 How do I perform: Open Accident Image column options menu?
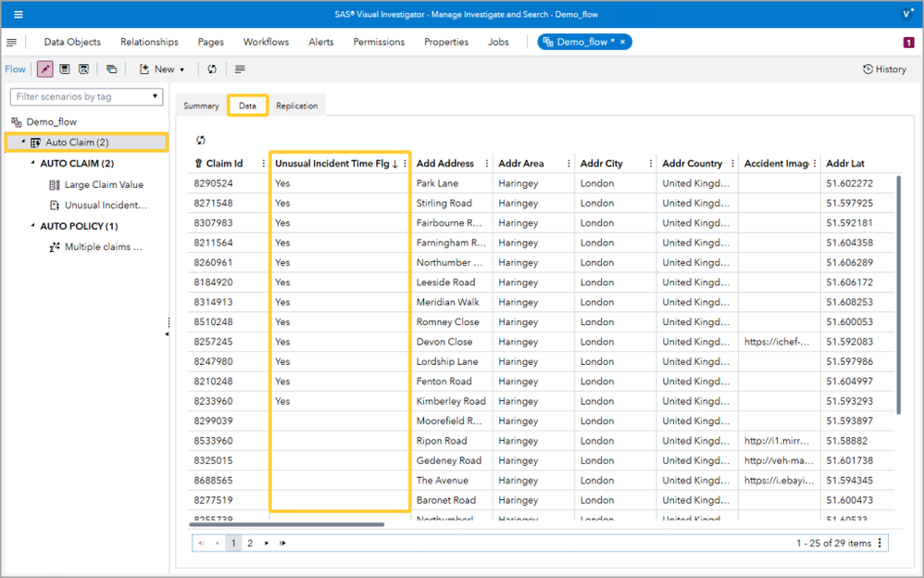(815, 163)
